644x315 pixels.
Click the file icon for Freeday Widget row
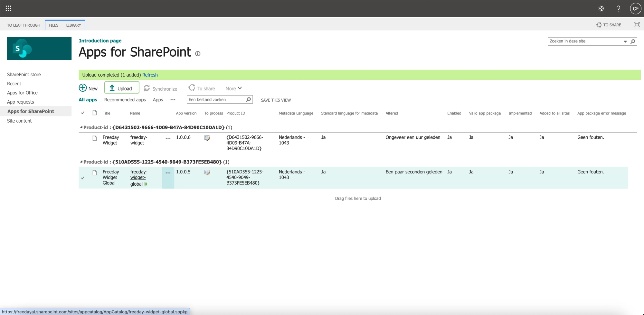pyautogui.click(x=95, y=138)
